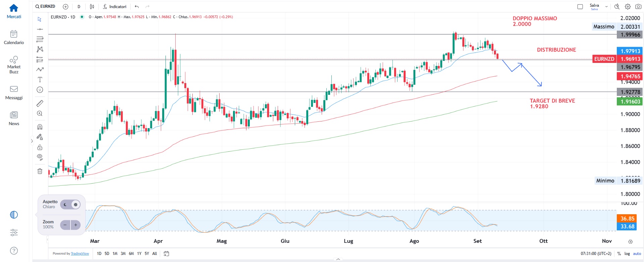
Task: Open the D timeframe interval dropdown
Action: [x=79, y=6]
